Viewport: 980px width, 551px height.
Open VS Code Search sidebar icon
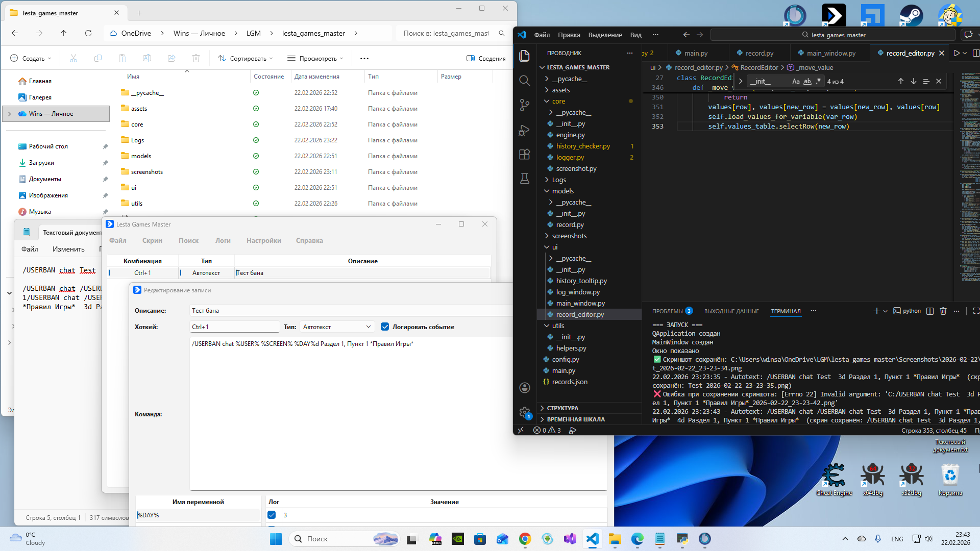tap(524, 81)
